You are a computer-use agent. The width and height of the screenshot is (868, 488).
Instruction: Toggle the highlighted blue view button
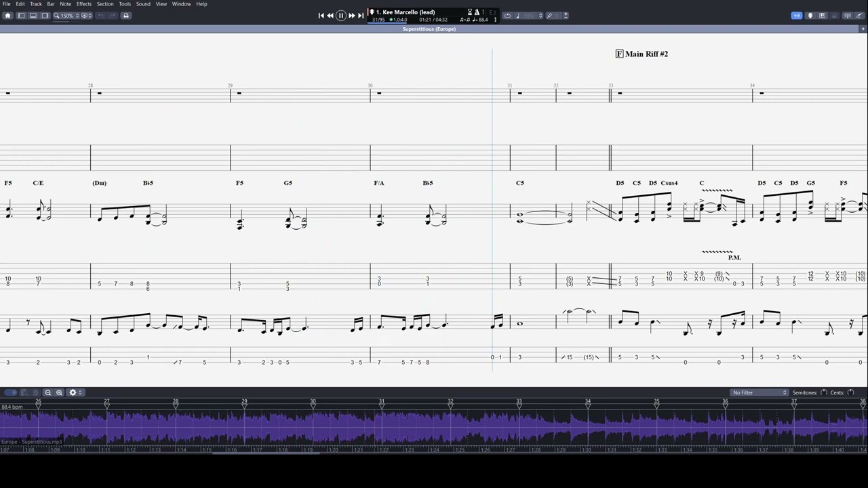797,16
